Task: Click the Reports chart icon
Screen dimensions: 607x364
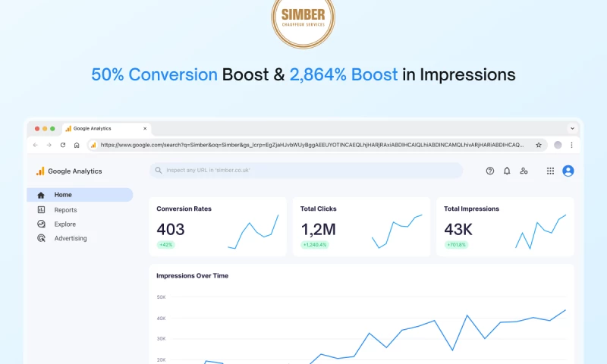Action: [x=41, y=209]
